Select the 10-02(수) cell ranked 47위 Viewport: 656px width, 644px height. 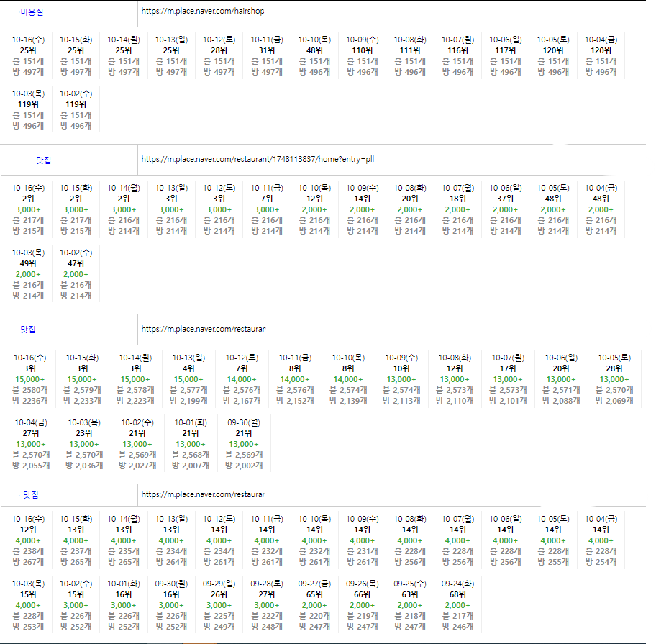pos(76,274)
